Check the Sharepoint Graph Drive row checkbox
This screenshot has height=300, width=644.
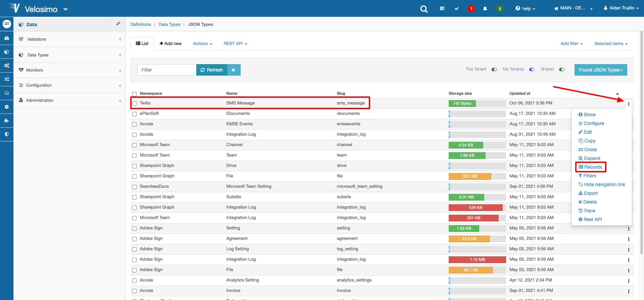pos(134,166)
